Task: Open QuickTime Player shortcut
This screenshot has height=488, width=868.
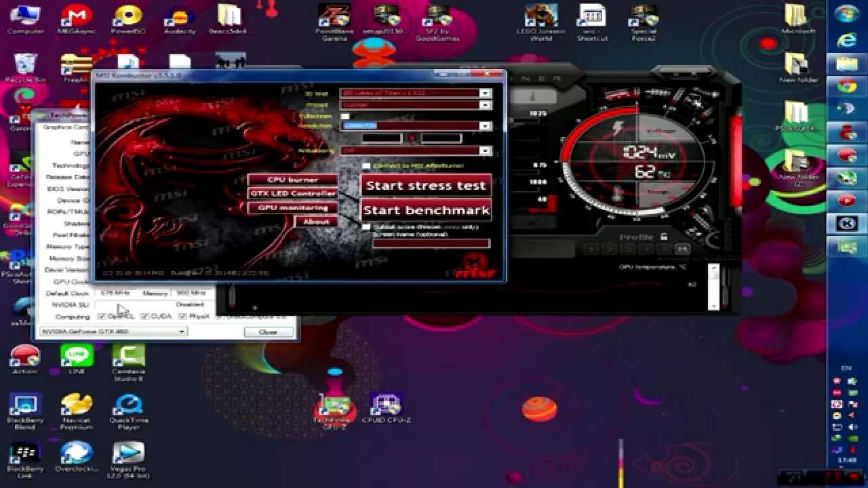Action: 127,412
